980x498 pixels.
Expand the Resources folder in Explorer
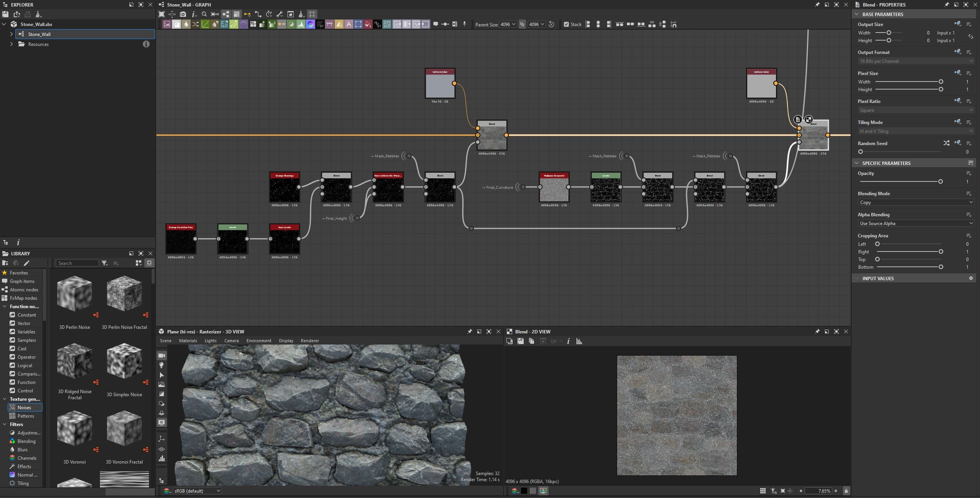pos(11,44)
